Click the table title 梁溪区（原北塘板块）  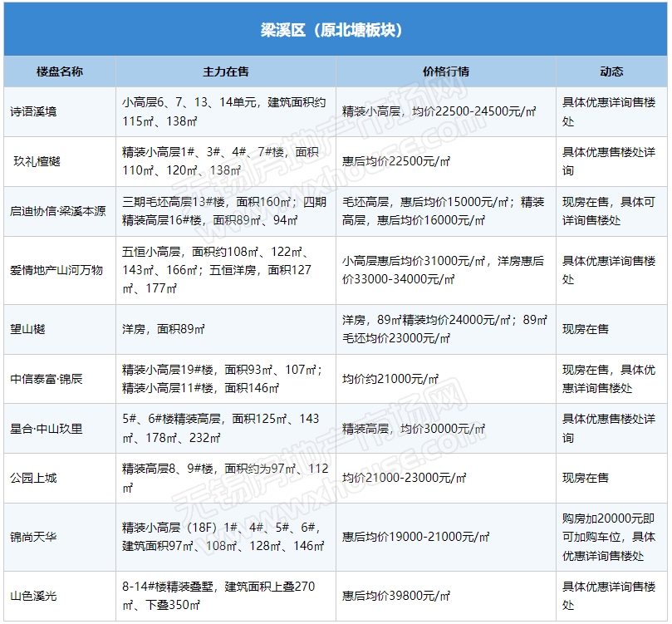click(x=331, y=30)
